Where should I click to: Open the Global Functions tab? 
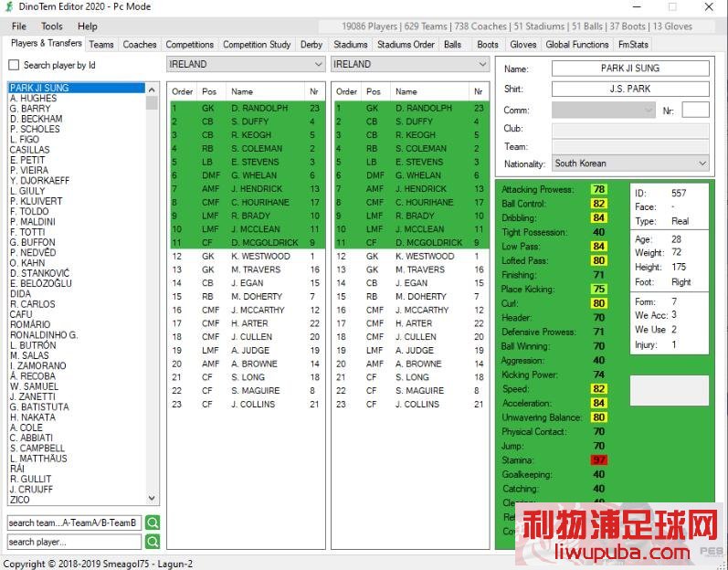click(577, 45)
